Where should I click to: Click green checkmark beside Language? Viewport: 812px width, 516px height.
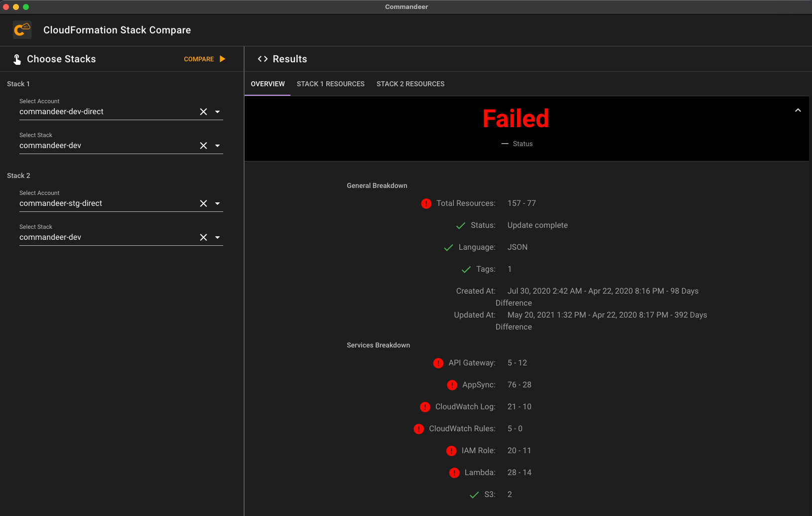point(448,247)
